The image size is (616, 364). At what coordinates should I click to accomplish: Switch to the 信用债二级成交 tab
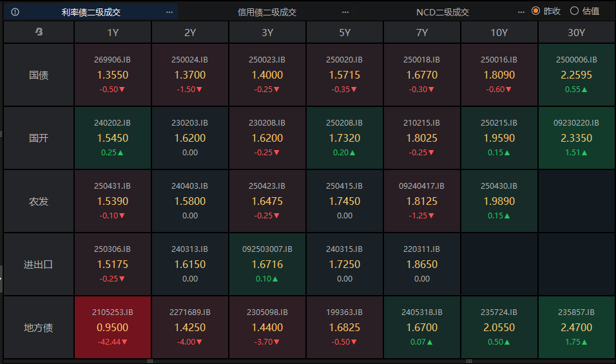coord(267,12)
